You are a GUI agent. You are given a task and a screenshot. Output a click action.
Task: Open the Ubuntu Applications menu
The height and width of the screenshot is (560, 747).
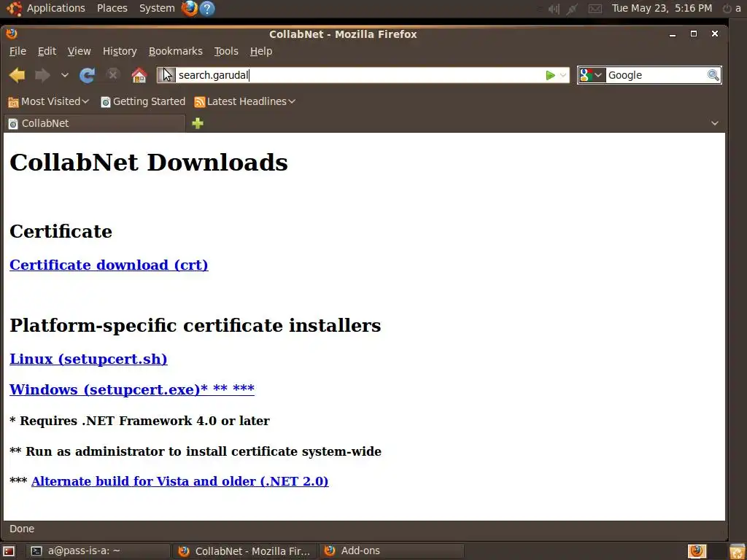(x=46, y=8)
